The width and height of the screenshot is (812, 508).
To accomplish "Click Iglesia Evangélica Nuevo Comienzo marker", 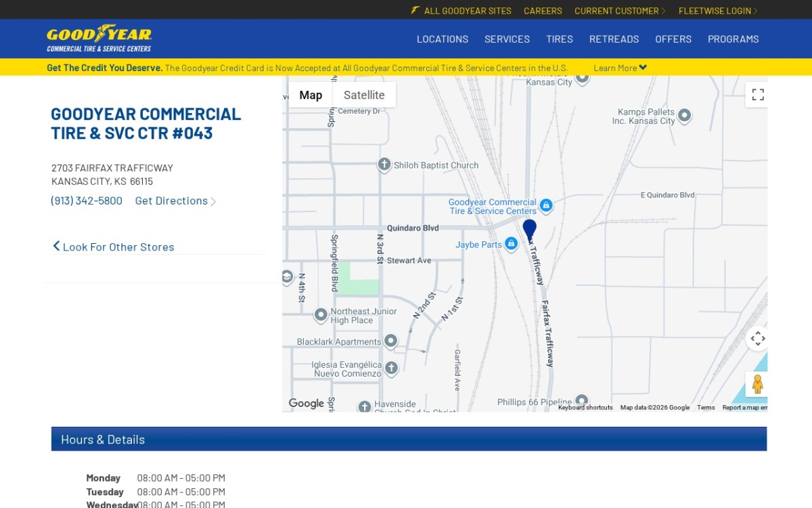I will (x=391, y=367).
